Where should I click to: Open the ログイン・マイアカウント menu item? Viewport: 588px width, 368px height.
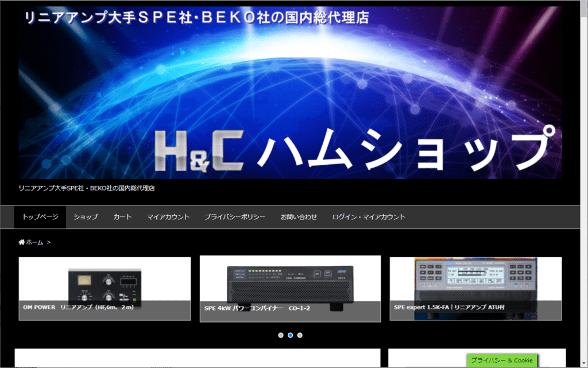tap(369, 217)
